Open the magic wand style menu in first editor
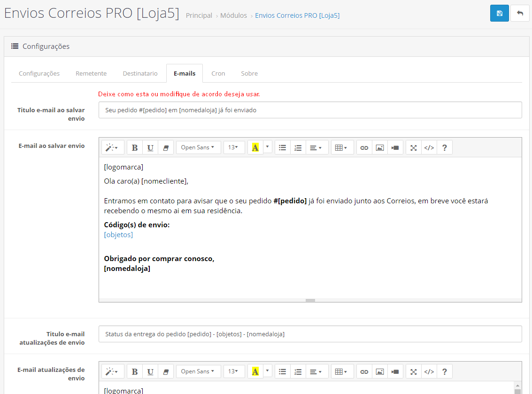The image size is (532, 394). click(x=112, y=147)
